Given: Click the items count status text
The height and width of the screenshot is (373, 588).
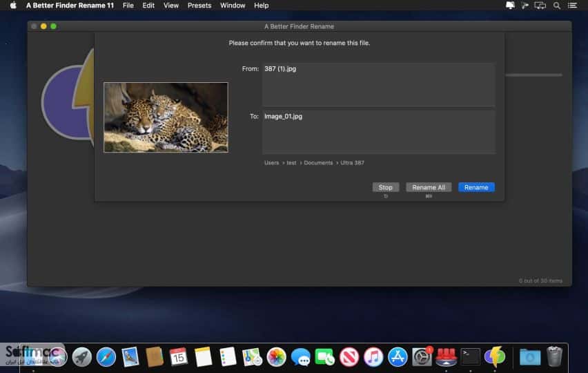Looking at the screenshot, I should click(x=540, y=280).
